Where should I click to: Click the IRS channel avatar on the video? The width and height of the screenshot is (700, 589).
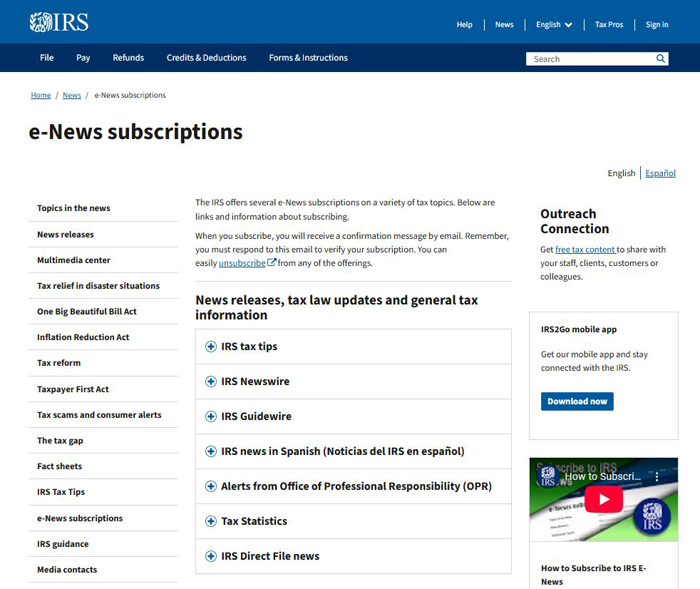coord(548,476)
